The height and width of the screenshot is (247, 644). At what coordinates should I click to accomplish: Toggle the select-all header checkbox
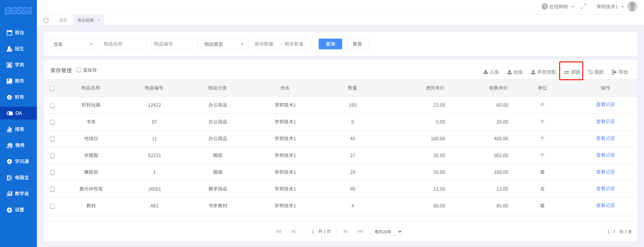52,88
